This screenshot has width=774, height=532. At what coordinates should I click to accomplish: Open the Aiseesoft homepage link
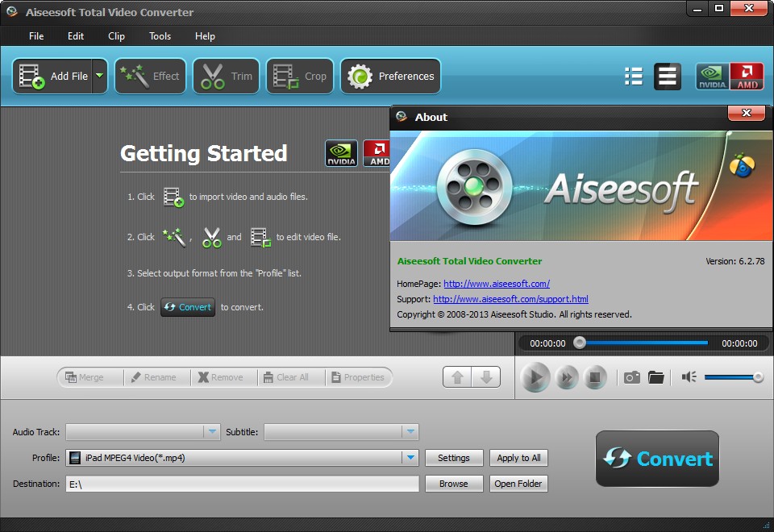tap(497, 284)
